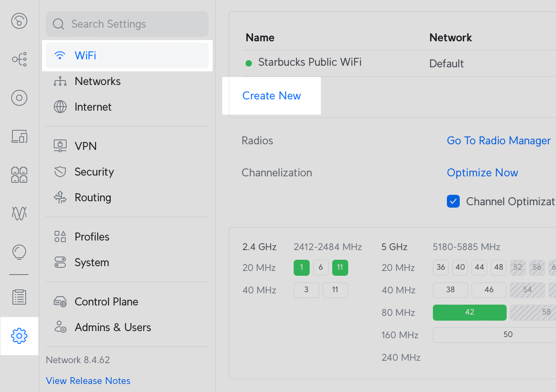This screenshot has width=556, height=392.
Task: Open the Starbucks Public WiFi row
Action: coord(310,63)
